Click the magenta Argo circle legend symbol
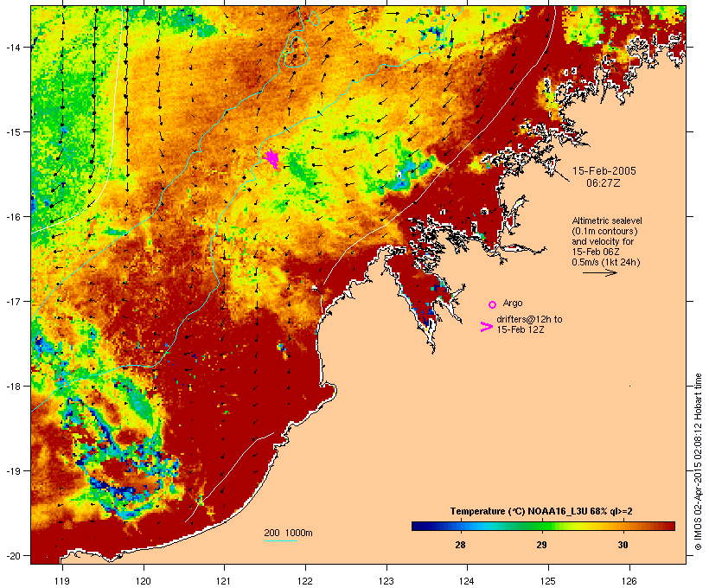 coord(493,304)
